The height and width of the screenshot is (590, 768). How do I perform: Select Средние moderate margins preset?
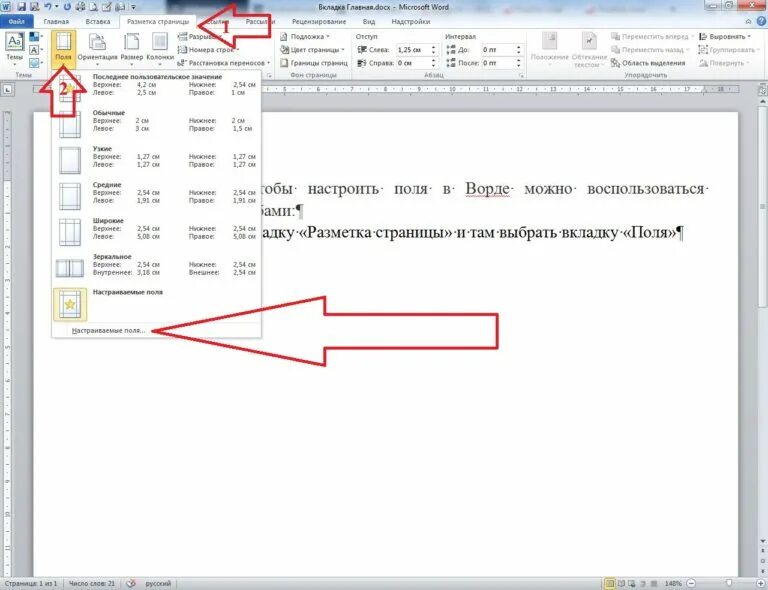point(156,195)
